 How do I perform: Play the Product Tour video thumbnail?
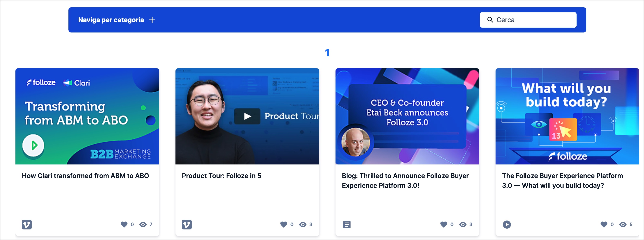click(247, 116)
